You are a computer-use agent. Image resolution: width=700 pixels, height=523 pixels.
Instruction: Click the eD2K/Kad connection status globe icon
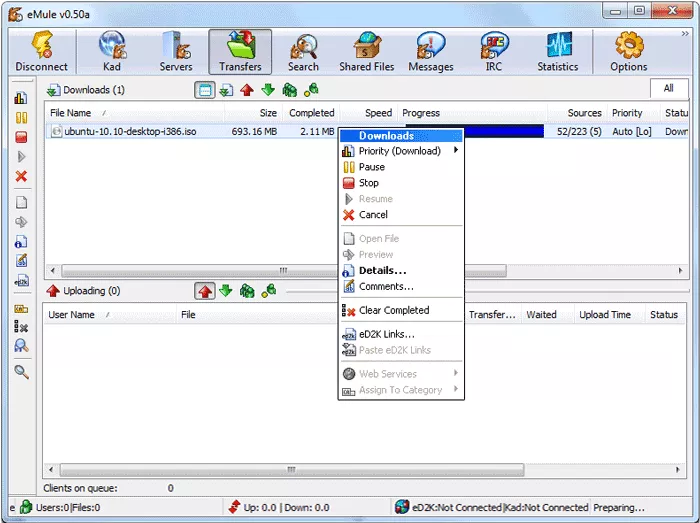click(x=402, y=507)
